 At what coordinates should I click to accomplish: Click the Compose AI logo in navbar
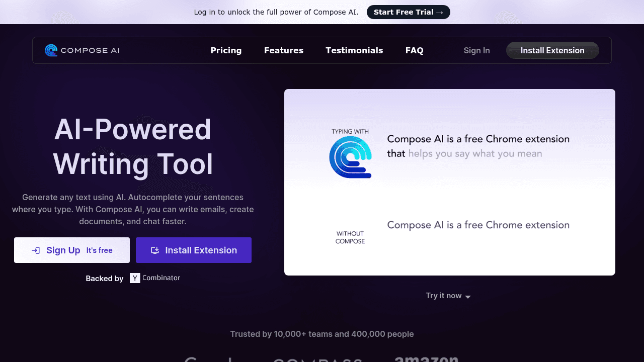click(x=82, y=50)
